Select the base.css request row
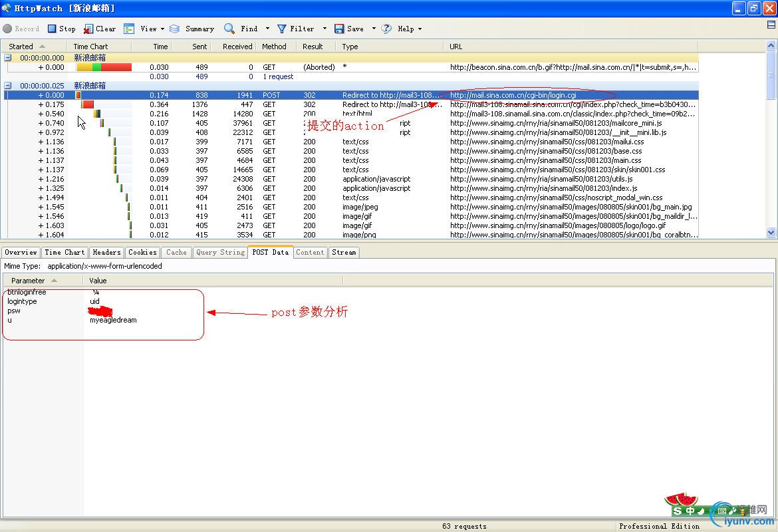 351,151
